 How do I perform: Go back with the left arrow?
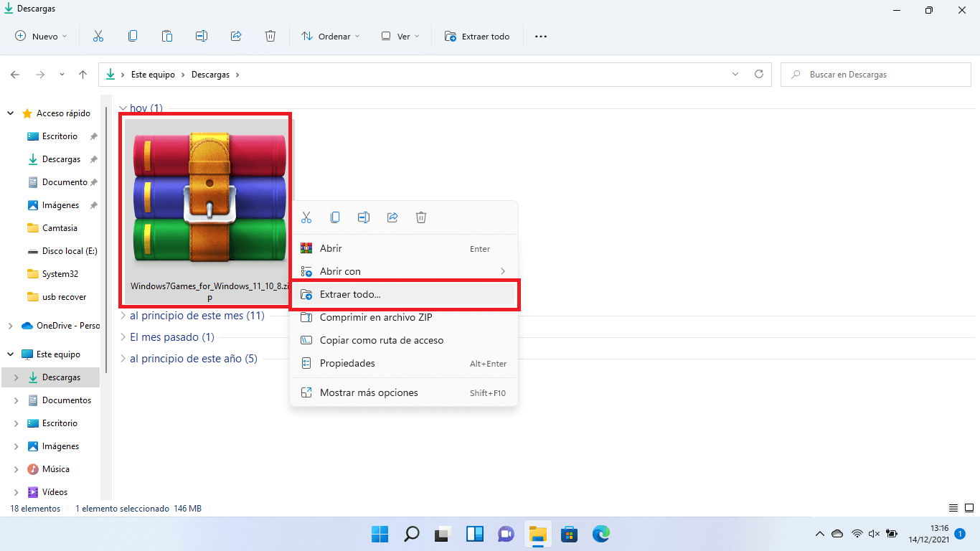pyautogui.click(x=15, y=75)
